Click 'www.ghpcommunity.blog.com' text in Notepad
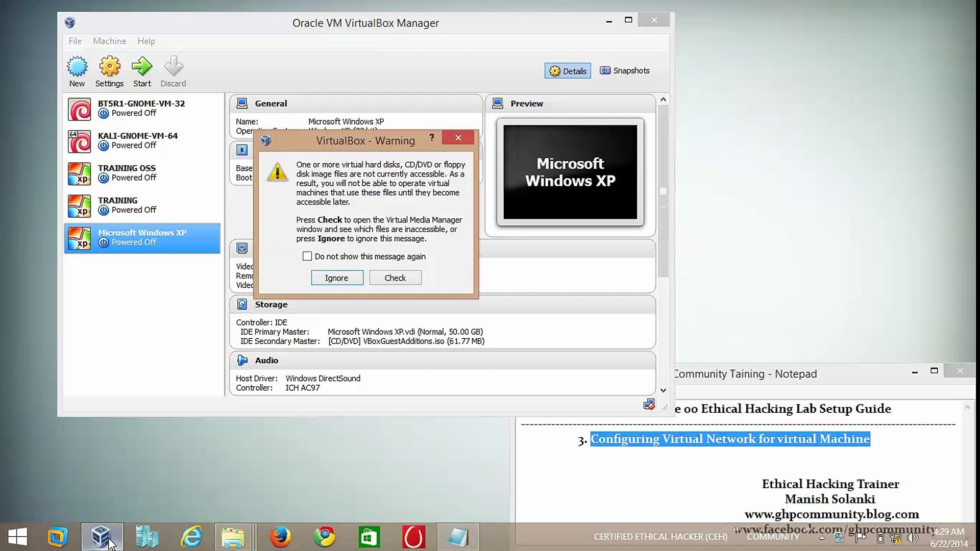The width and height of the screenshot is (980, 551). 831,514
